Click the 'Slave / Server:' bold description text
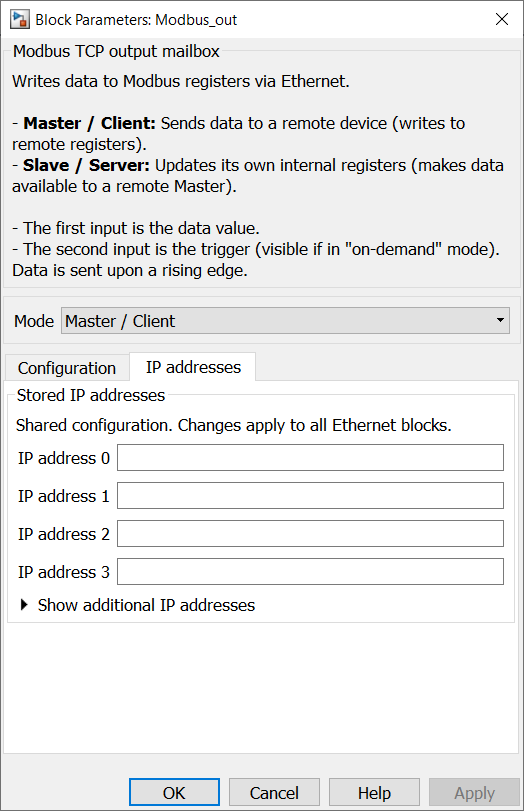This screenshot has width=524, height=811. click(x=86, y=165)
